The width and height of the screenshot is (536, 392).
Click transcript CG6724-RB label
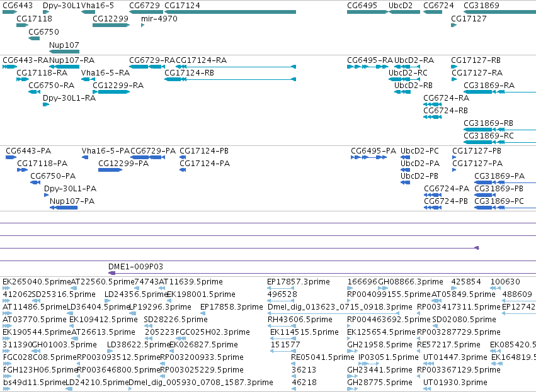point(445,111)
